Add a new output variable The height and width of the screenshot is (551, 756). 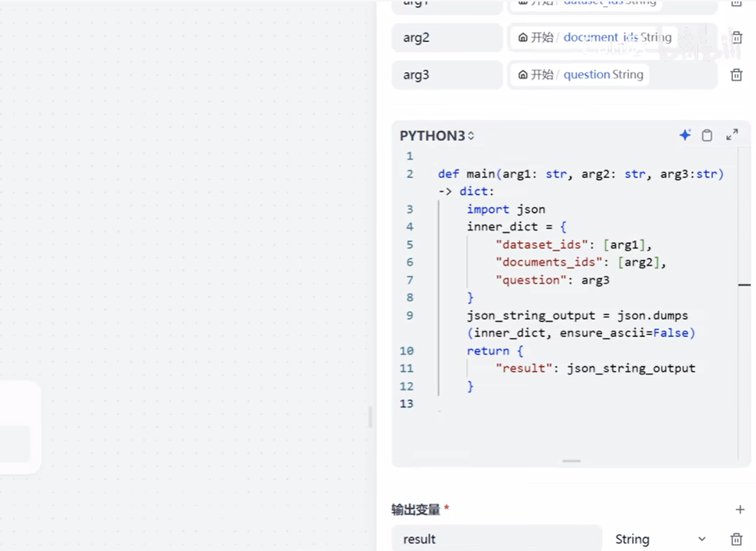(740, 510)
